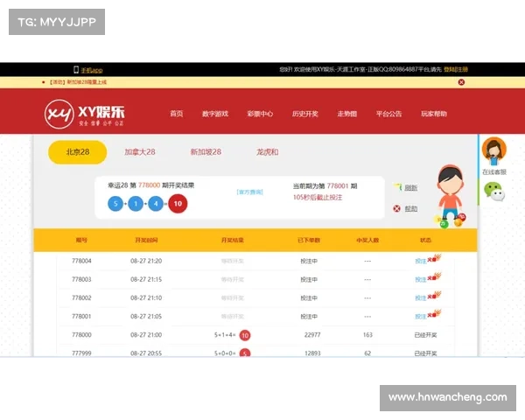Click the WeChat chat icon
This screenshot has height=420, width=525.
tap(494, 192)
